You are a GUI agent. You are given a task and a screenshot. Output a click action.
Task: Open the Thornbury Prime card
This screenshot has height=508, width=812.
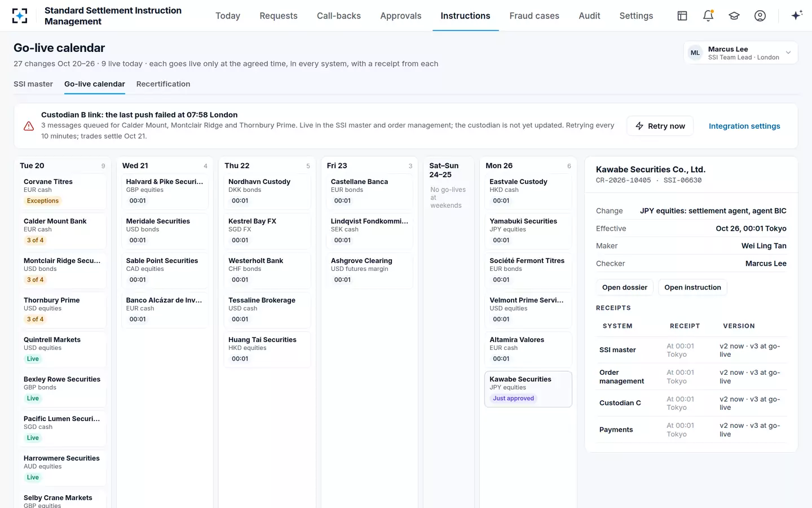[x=63, y=310]
